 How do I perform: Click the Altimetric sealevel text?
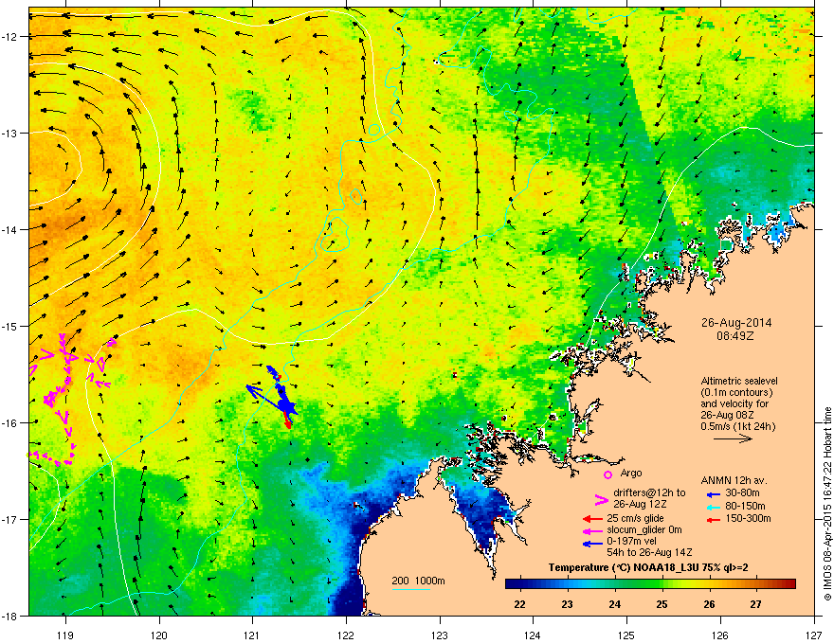pos(739,381)
